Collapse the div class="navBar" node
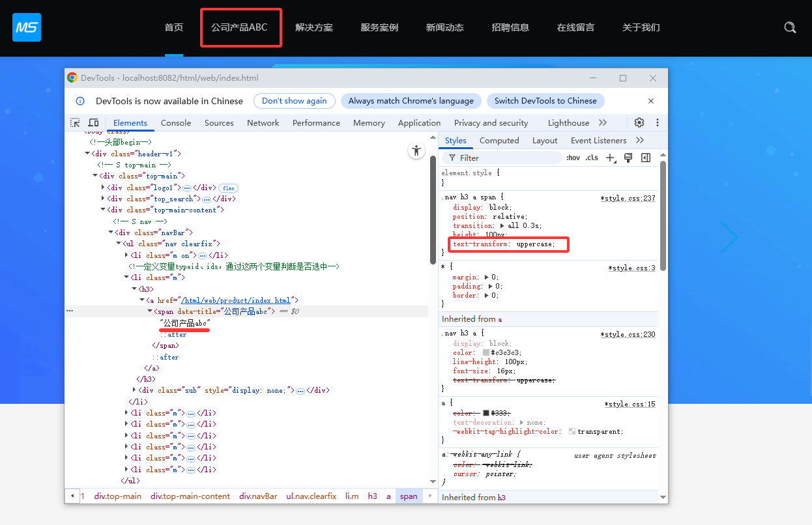 point(111,233)
